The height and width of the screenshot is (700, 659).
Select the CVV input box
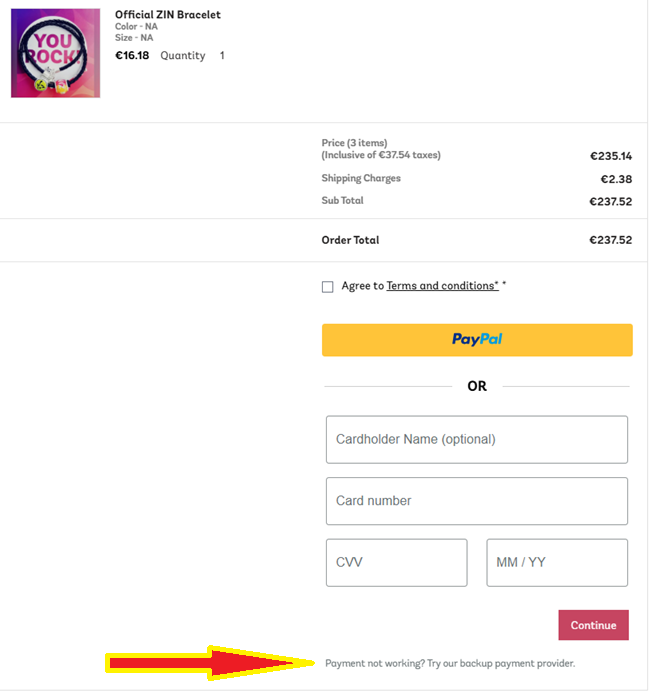point(396,563)
